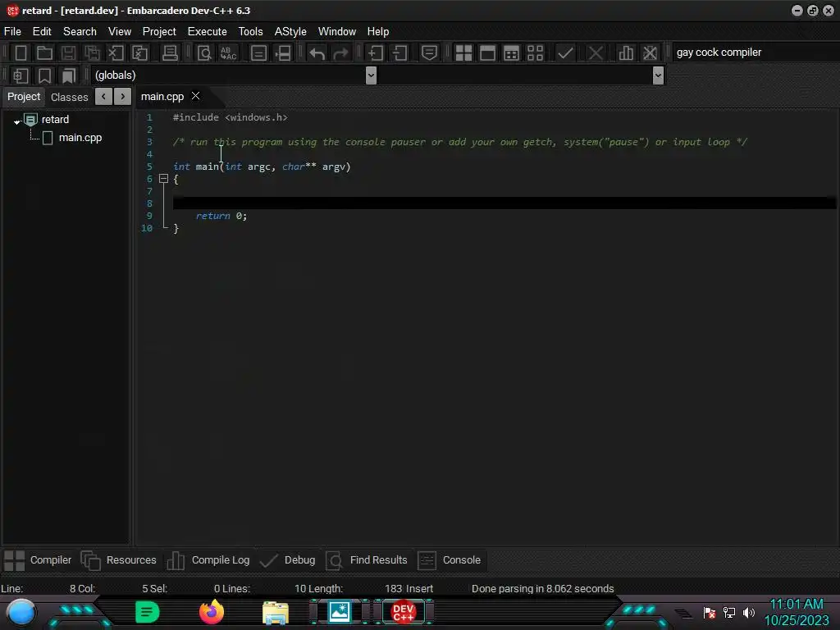This screenshot has width=840, height=630.
Task: Open the Execute menu
Action: click(208, 32)
